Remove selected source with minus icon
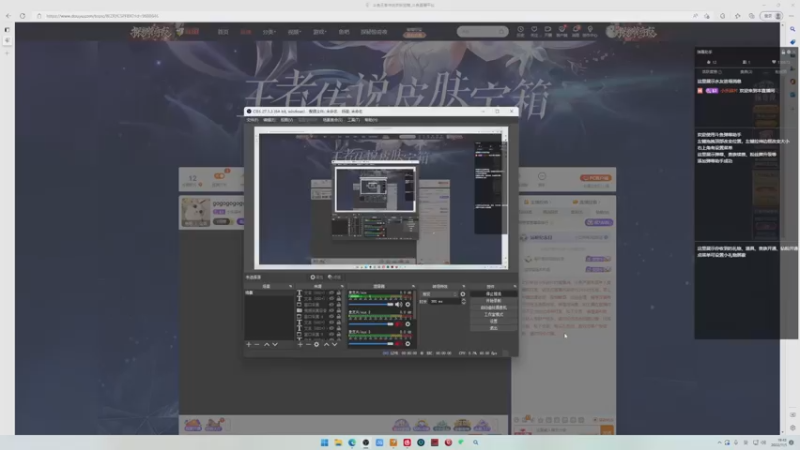Image resolution: width=800 pixels, height=450 pixels. pyautogui.click(x=309, y=344)
